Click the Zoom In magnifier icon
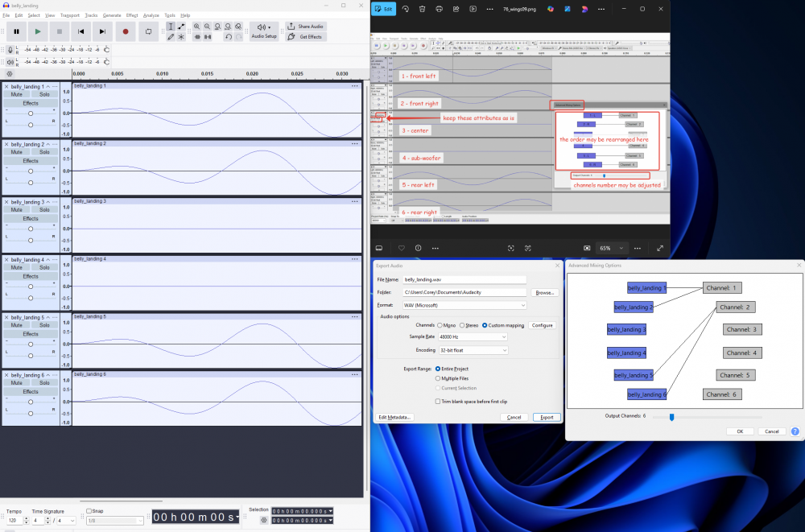The image size is (805, 532). 197,27
